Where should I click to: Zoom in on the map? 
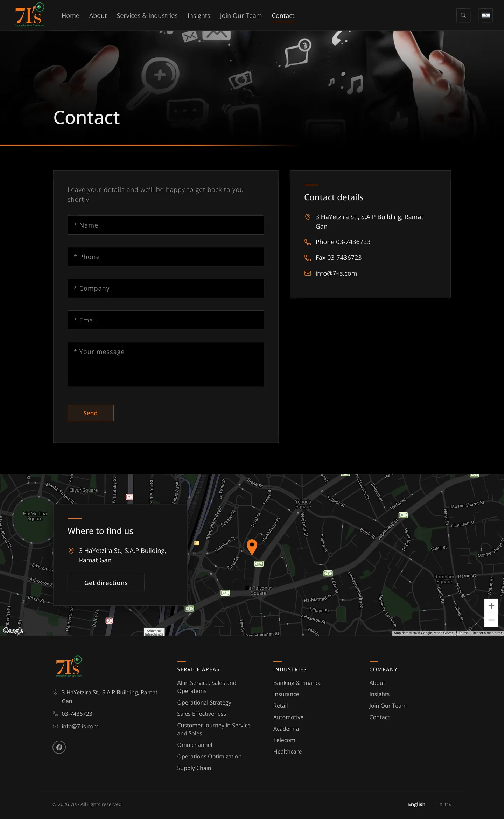pos(491,606)
